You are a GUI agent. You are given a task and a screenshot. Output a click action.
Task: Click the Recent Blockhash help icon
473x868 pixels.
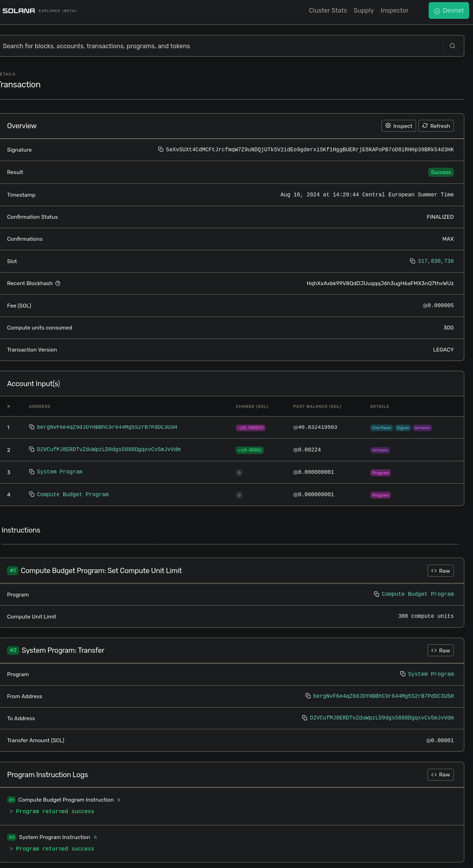58,283
